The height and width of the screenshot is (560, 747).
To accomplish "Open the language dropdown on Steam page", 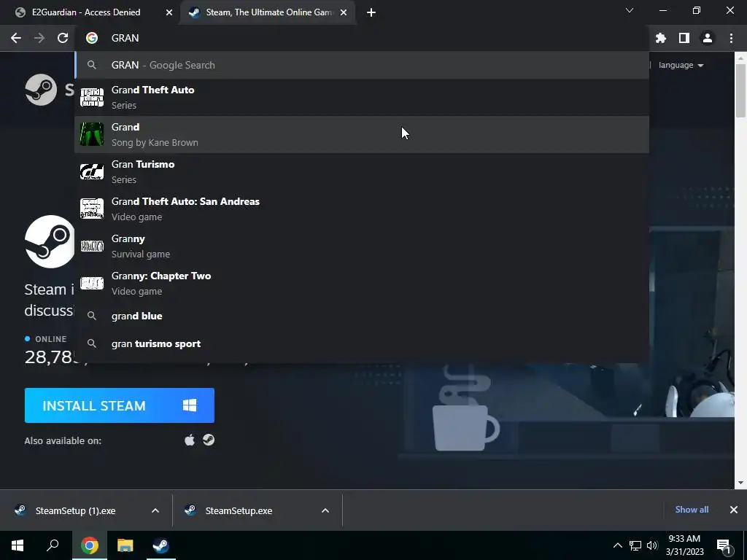I will click(681, 65).
